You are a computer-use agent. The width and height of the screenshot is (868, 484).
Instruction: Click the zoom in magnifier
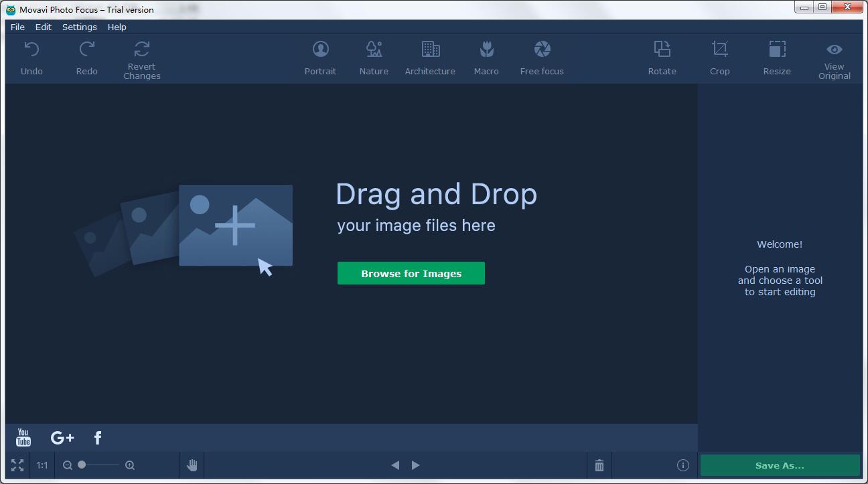coord(130,465)
